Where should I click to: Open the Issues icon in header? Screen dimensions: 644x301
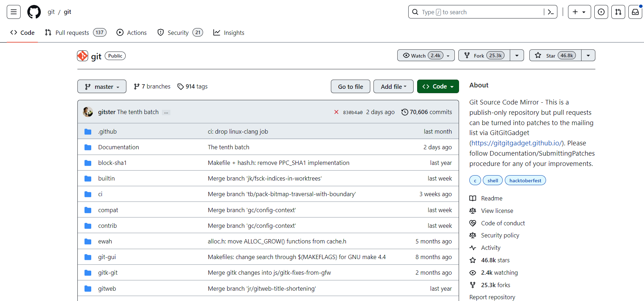click(x=601, y=12)
